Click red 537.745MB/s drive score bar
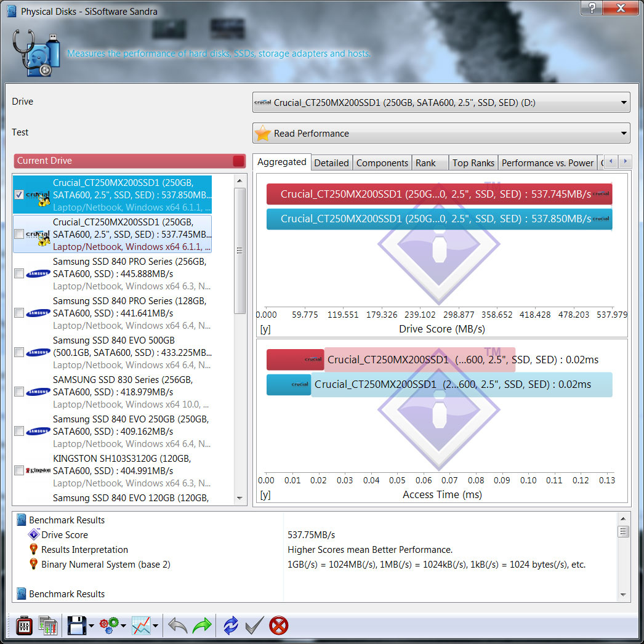The image size is (644, 644). point(439,195)
